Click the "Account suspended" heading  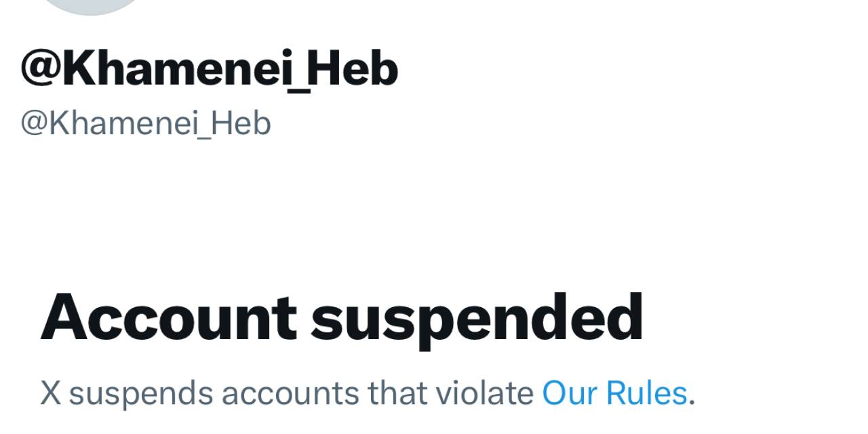click(341, 317)
